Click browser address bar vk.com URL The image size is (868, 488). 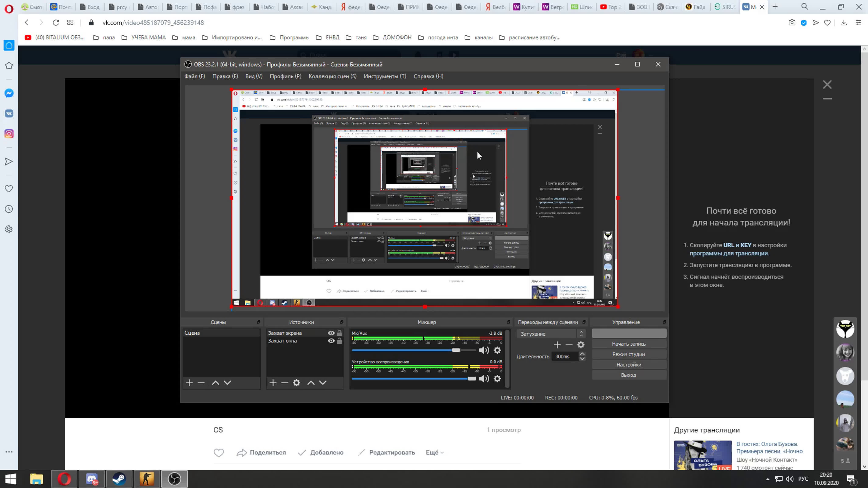click(x=153, y=23)
